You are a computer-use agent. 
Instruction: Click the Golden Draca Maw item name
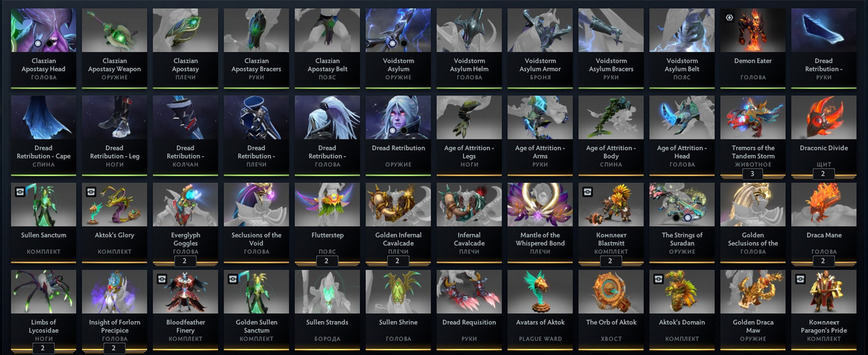(x=753, y=327)
